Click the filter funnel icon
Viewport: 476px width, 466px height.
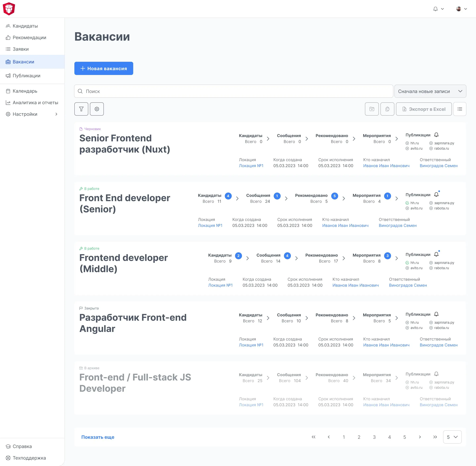(x=81, y=109)
